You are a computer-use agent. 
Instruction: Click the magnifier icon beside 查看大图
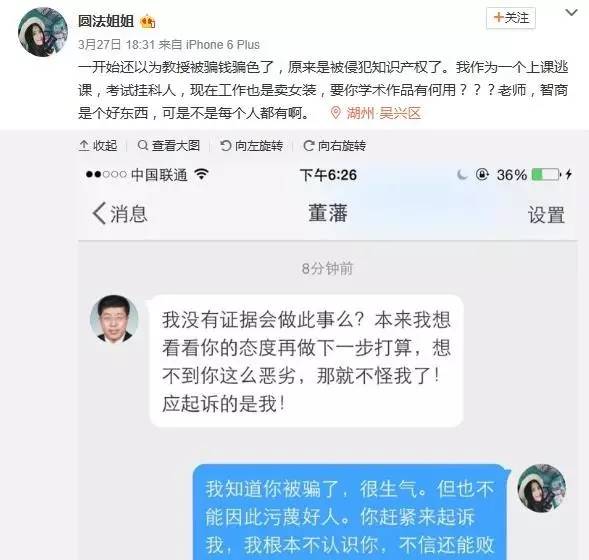click(x=143, y=145)
